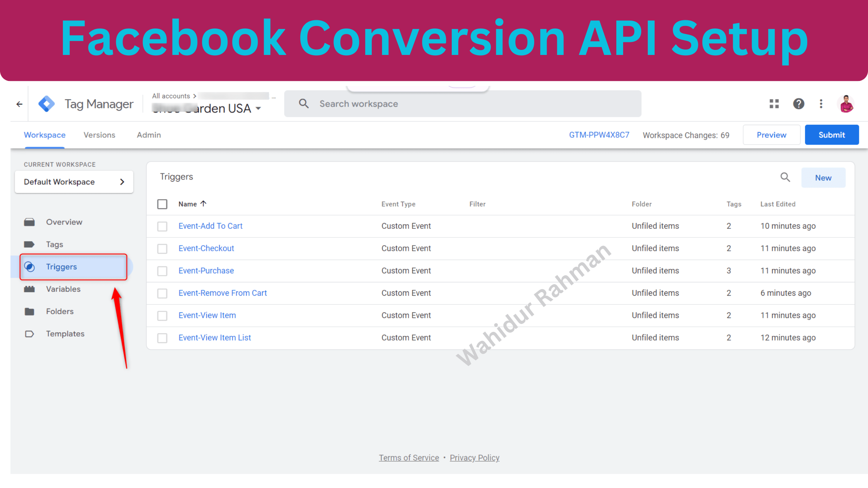This screenshot has height=488, width=868.
Task: Click the Event Type column header
Action: coord(398,204)
